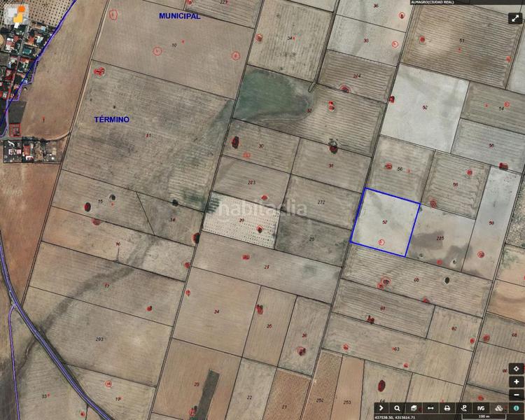Image resolution: width=525 pixels, height=420 pixels.
Task: Open the map layers selector
Action: [499, 407]
